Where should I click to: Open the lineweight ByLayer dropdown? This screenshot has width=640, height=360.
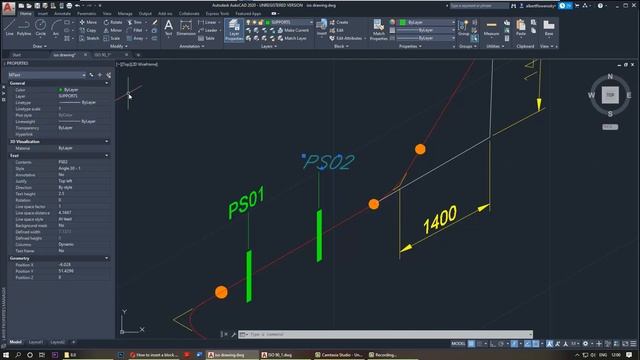[x=453, y=30]
